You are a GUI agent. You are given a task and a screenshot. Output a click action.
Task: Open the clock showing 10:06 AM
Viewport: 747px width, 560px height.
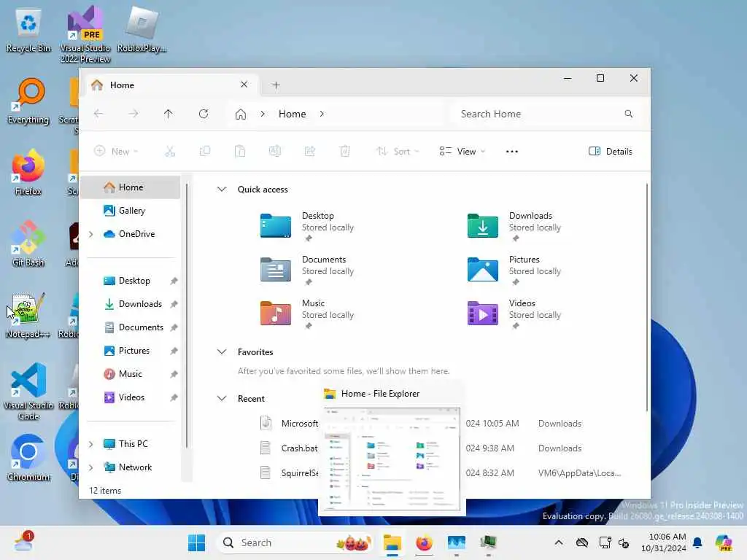[x=664, y=542]
